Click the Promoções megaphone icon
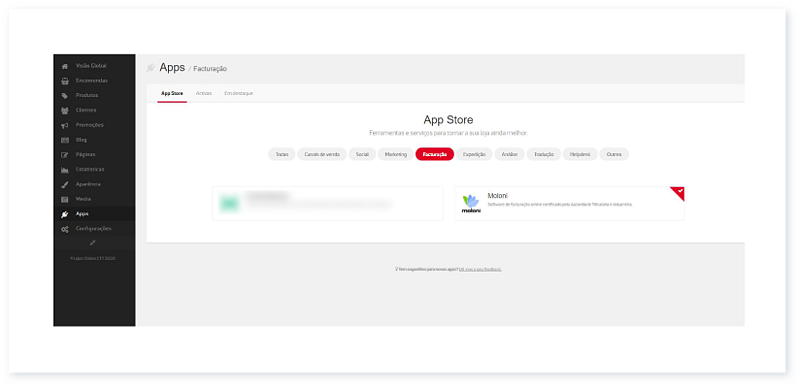Viewport: 800px width, 387px height. [65, 125]
